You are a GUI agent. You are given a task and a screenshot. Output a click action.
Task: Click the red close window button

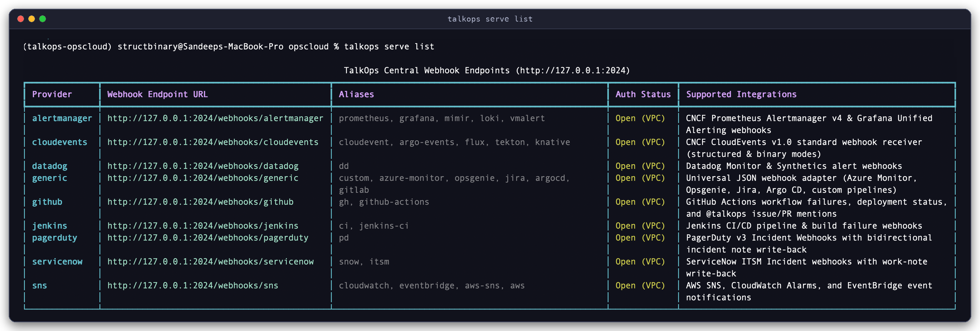[21, 19]
